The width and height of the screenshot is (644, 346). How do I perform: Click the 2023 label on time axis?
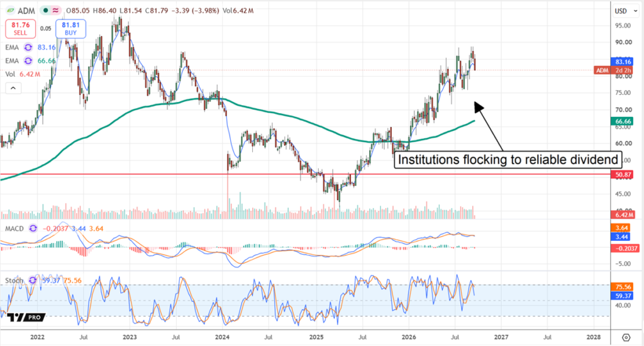(x=130, y=337)
